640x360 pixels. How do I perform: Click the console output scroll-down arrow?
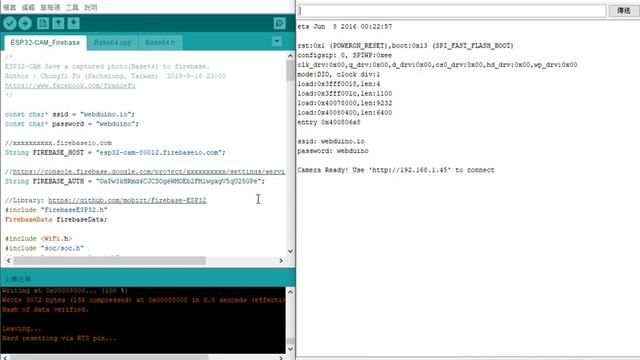point(290,349)
